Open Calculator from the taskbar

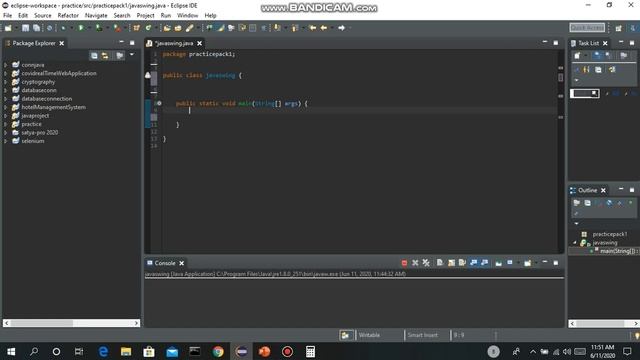(x=310, y=351)
